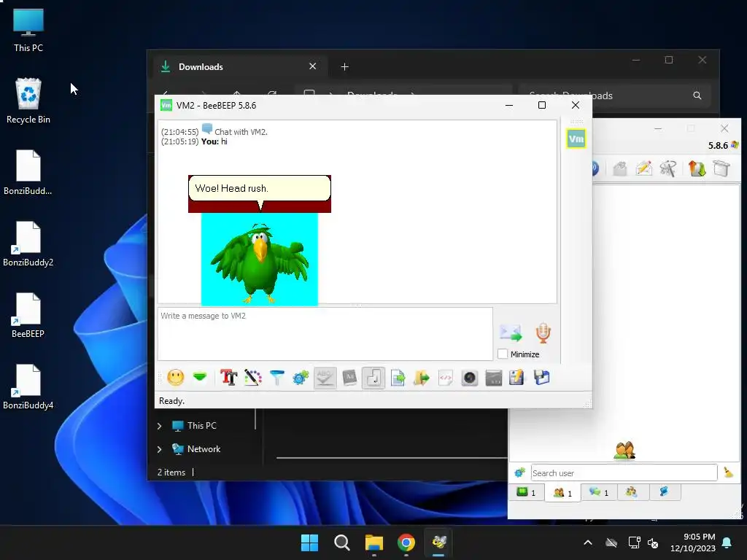
Task: Click the blue funnel filter icon
Action: pos(276,378)
